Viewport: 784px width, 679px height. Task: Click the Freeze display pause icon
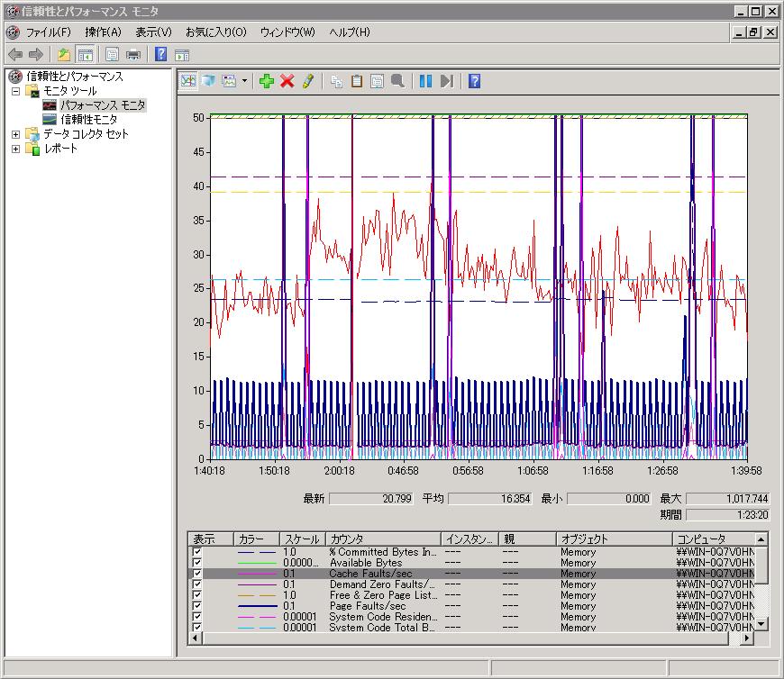tap(425, 81)
